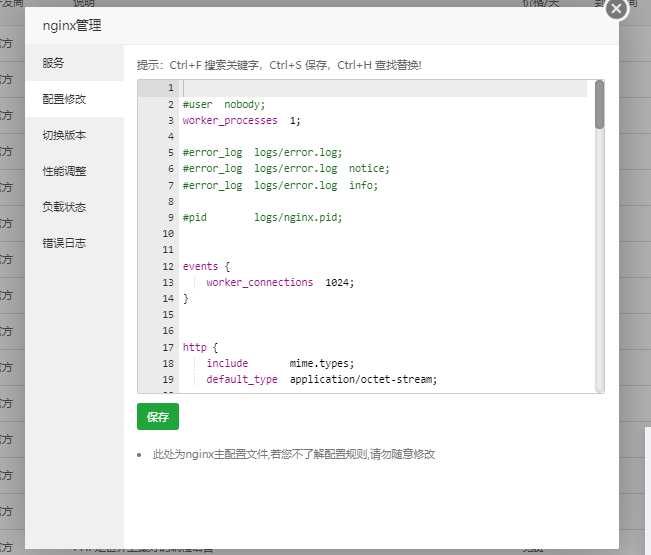Close the nginx管理 dialog with X icon
Viewport: 651px width, 555px height.
616,9
